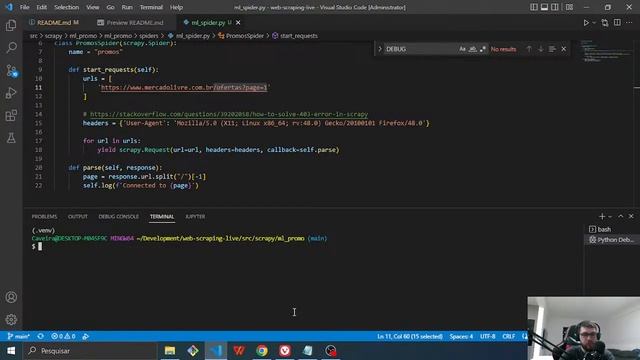The image size is (640, 360).
Task: Toggle Find in Selection option
Action: [x=552, y=49]
